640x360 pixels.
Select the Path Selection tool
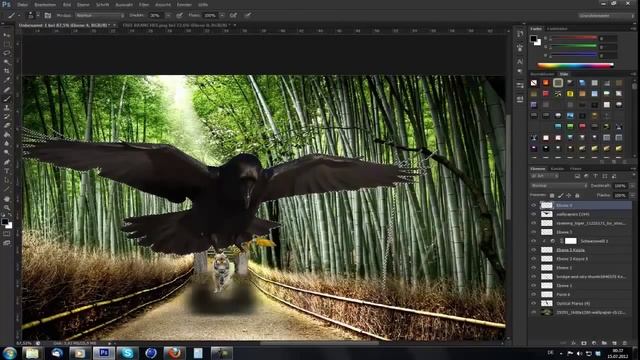pos(7,180)
